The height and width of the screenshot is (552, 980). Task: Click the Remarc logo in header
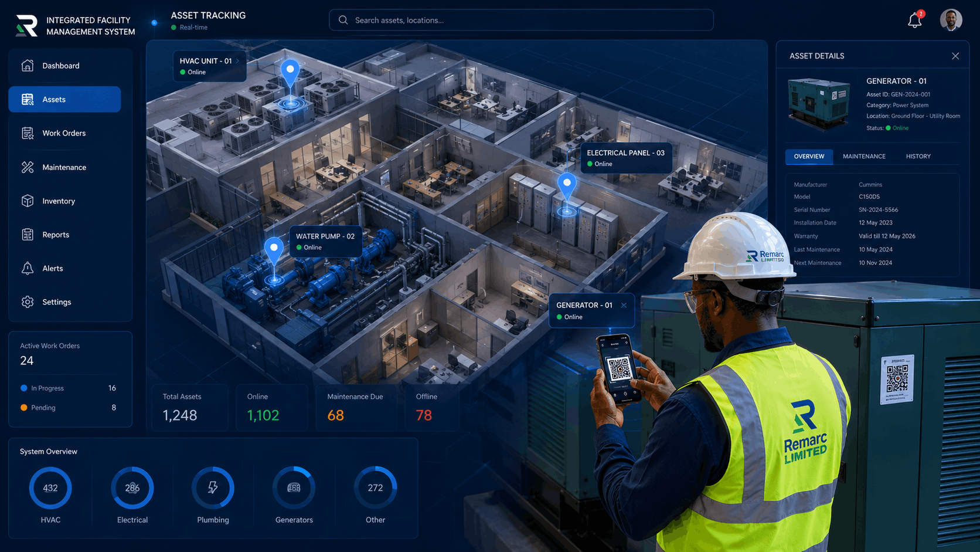point(26,26)
